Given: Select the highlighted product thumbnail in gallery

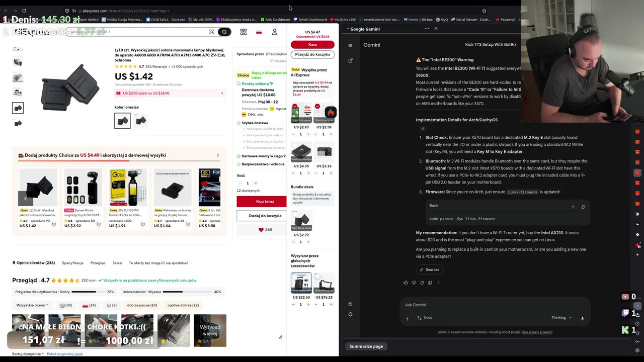Looking at the screenshot, I should (18, 108).
